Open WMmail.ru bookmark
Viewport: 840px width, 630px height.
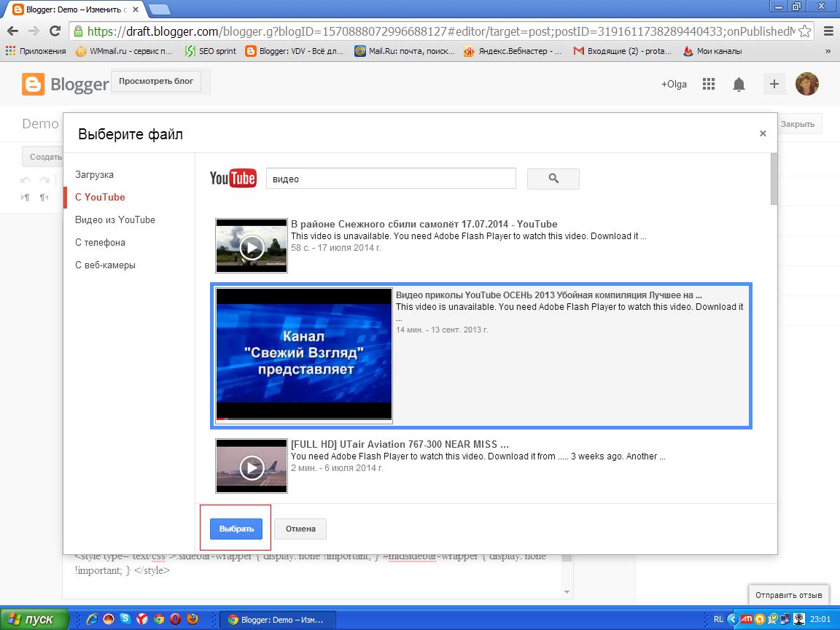(x=124, y=52)
